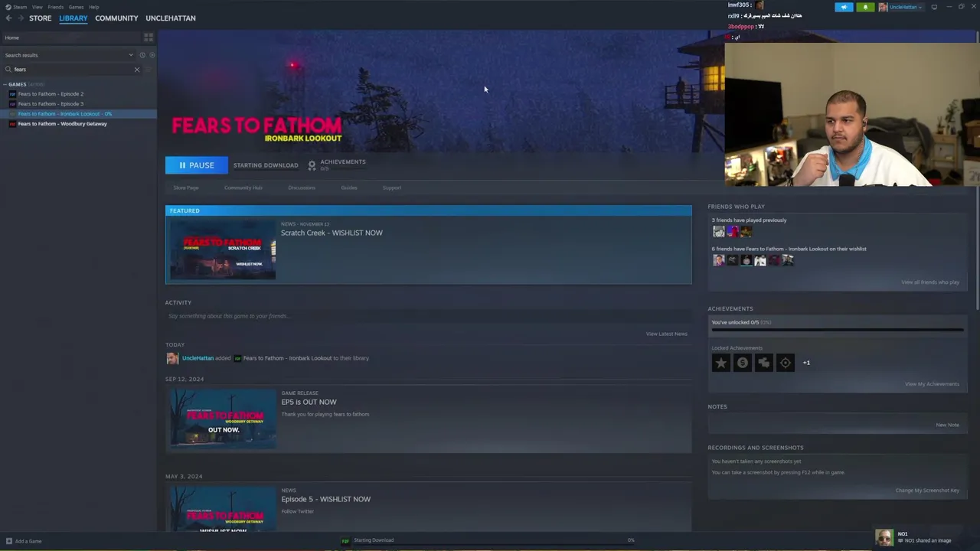Go back with the navigation arrow
This screenshot has height=551, width=980.
(x=8, y=18)
